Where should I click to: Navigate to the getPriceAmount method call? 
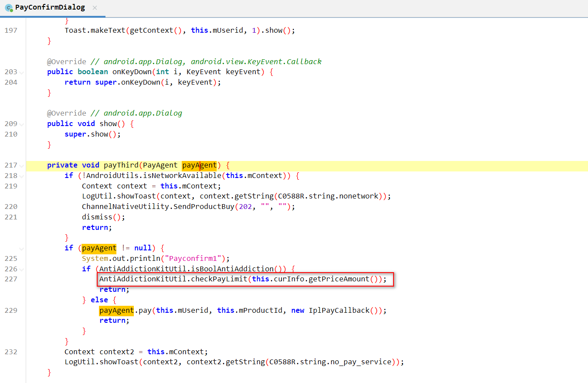(x=339, y=279)
